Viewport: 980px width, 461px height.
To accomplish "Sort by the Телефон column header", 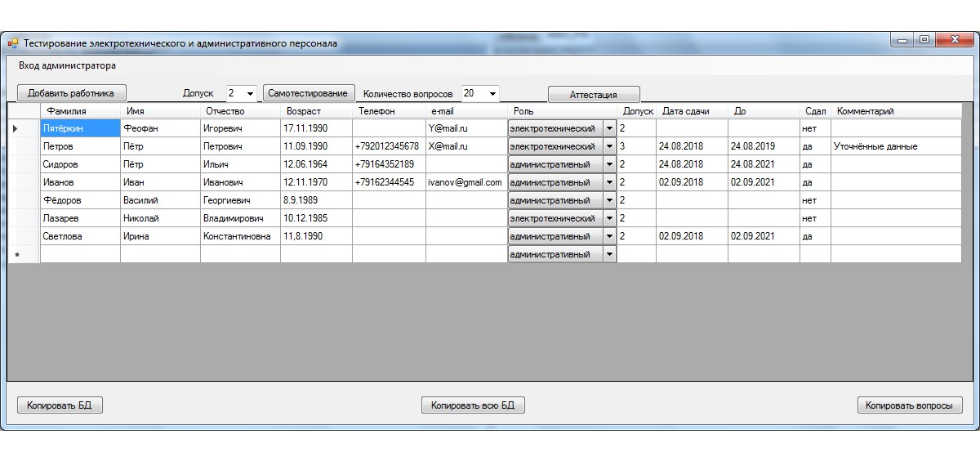I will (x=389, y=111).
